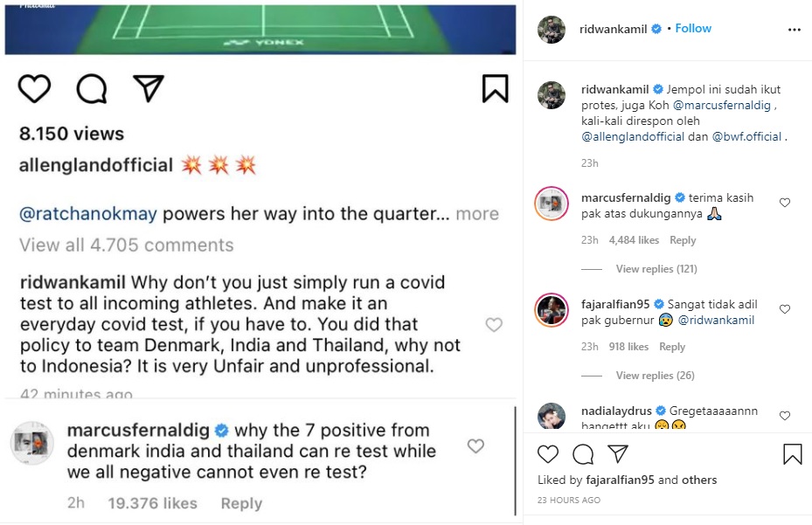Open marcusfernaldig's profile picture in left comment
This screenshot has width=812, height=525.
32,443
